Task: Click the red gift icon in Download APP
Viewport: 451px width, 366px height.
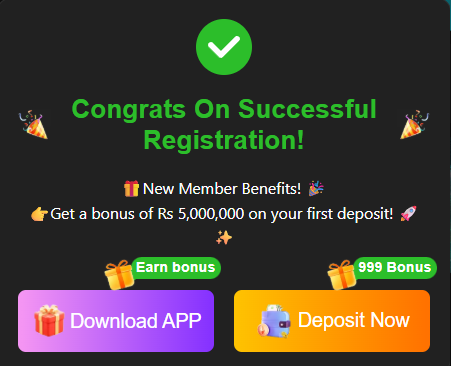Action: (x=49, y=320)
